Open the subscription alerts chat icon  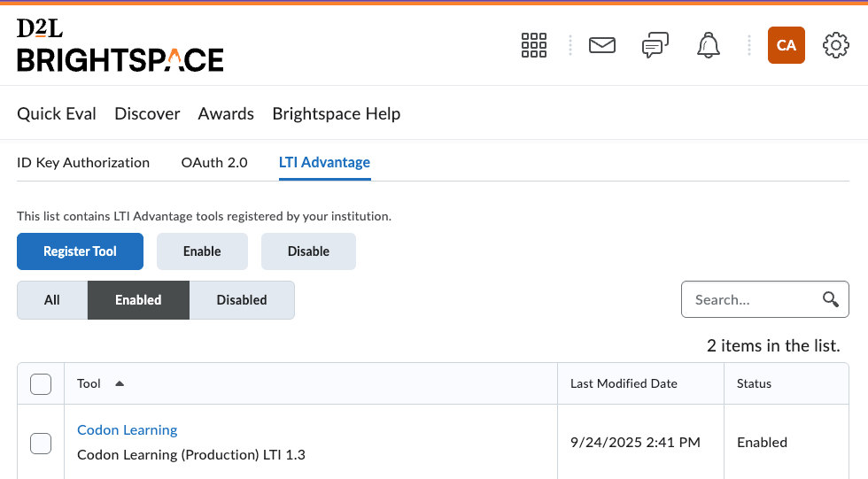[x=655, y=45]
